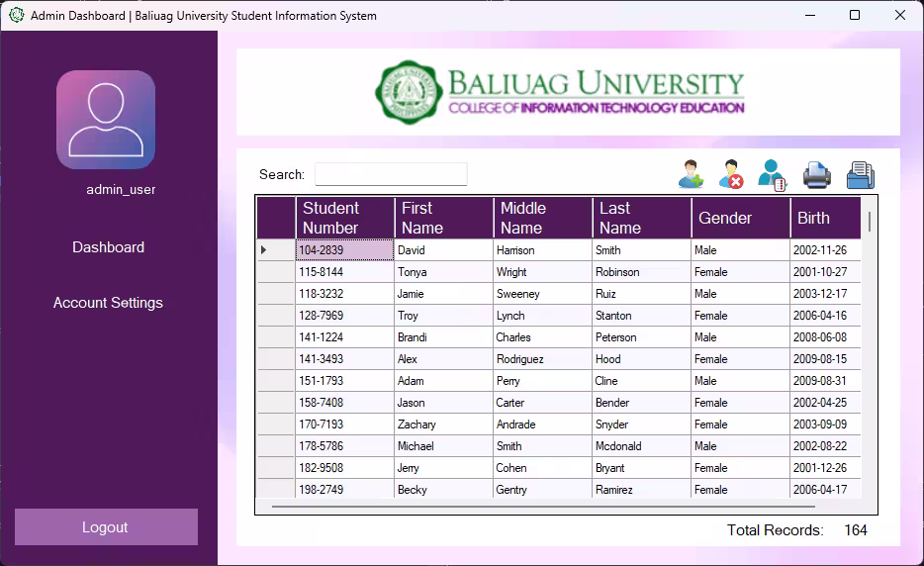Click the Baliuag University seal logo
The width and height of the screenshot is (924, 566).
click(x=409, y=92)
